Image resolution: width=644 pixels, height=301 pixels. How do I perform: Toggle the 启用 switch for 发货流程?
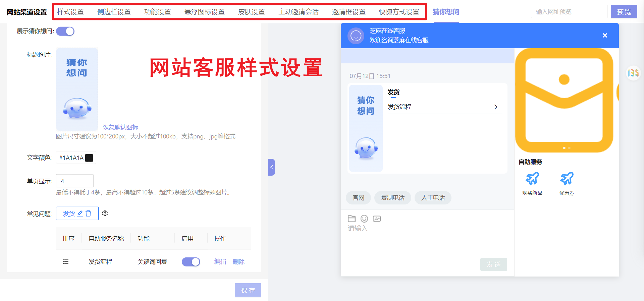(191, 262)
